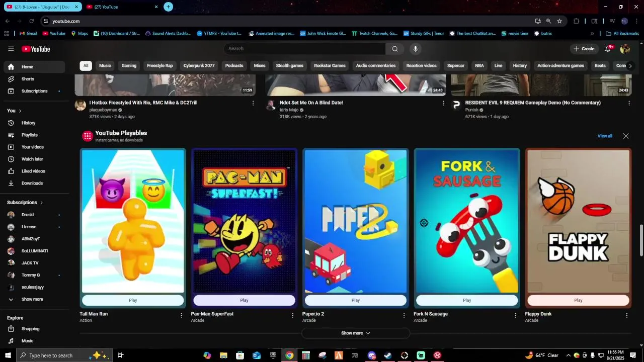Open Shopping under Explore
The width and height of the screenshot is (644, 362).
tap(34, 329)
